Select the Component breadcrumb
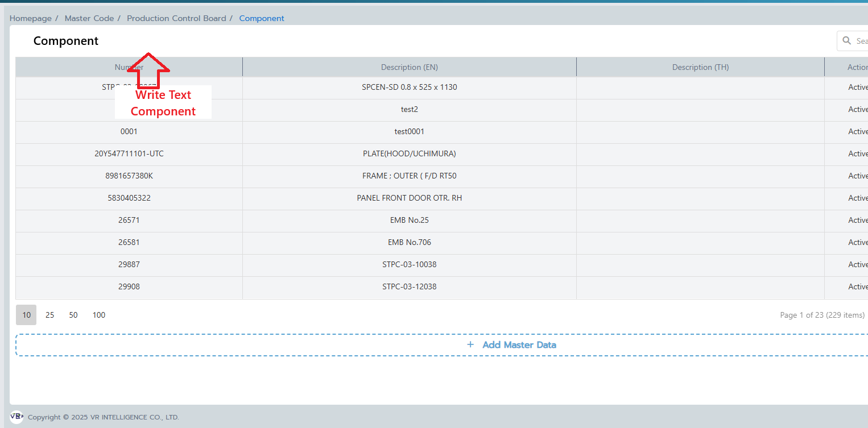The image size is (868, 428). point(262,18)
